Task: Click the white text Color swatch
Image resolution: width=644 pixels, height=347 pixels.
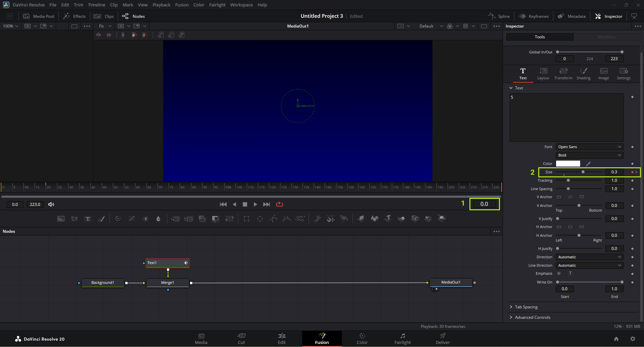Action: click(x=568, y=164)
